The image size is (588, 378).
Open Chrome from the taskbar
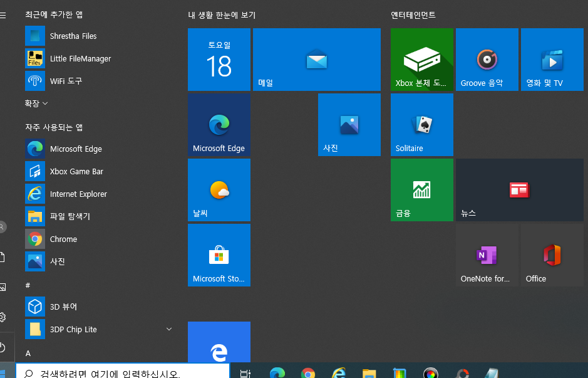click(x=308, y=374)
